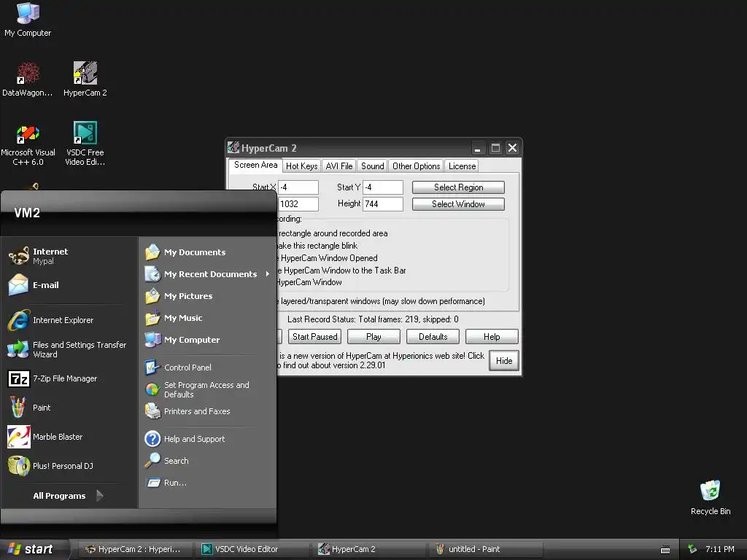The width and height of the screenshot is (747, 560).
Task: Open the Recycle Bin on desktop
Action: (x=711, y=497)
